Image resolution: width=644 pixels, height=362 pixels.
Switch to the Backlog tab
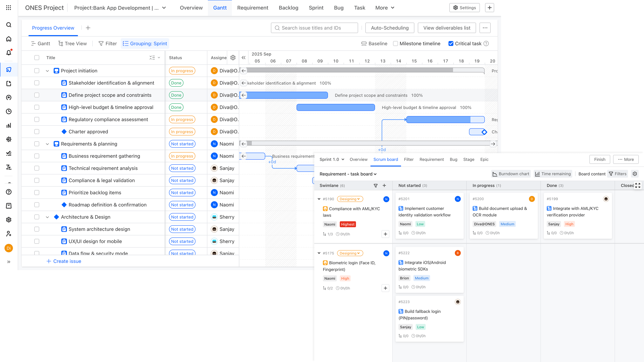pyautogui.click(x=288, y=8)
